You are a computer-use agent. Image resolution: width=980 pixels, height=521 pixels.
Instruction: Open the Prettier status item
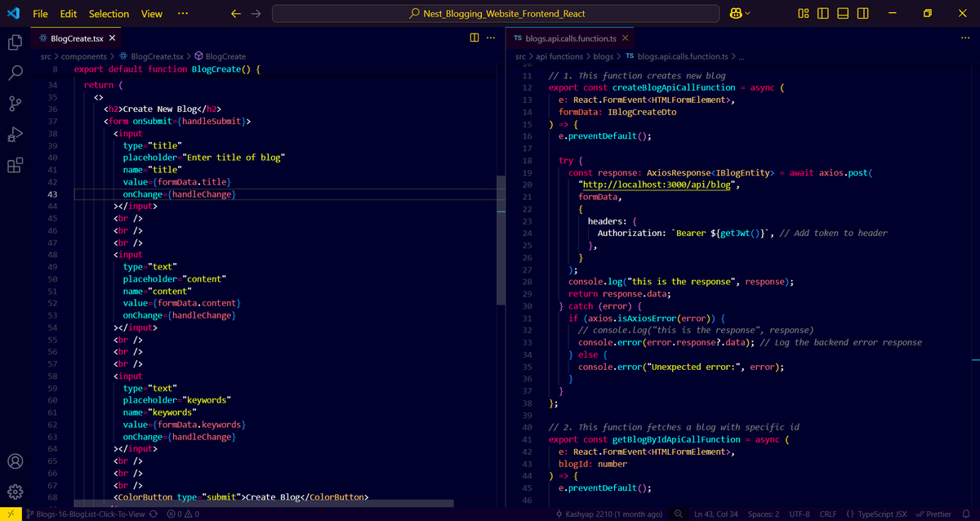pyautogui.click(x=933, y=514)
